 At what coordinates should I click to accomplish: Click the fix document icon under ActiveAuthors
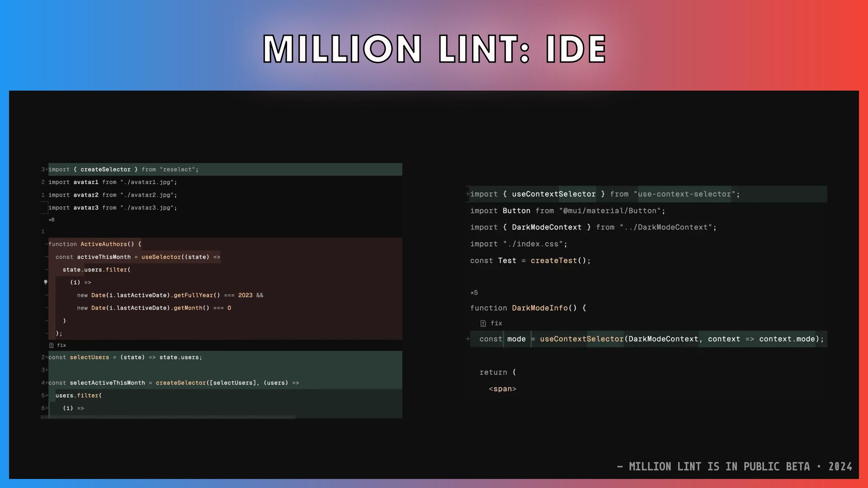click(52, 345)
